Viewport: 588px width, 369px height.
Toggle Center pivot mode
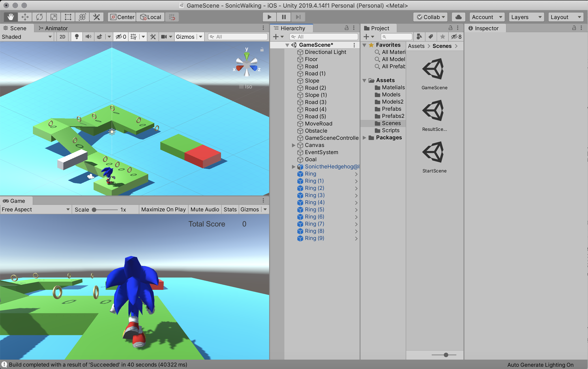[x=122, y=17]
